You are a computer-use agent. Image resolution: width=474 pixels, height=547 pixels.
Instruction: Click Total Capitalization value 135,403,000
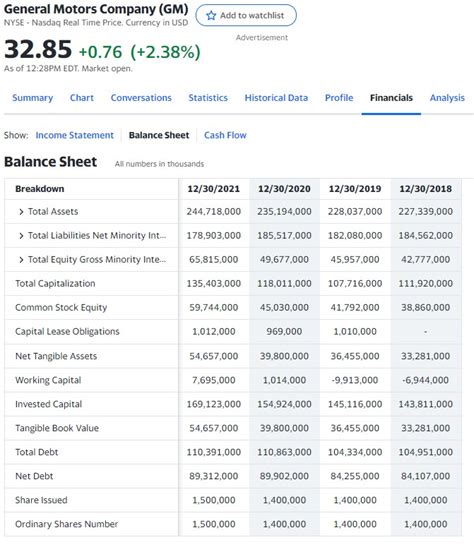[x=214, y=283]
